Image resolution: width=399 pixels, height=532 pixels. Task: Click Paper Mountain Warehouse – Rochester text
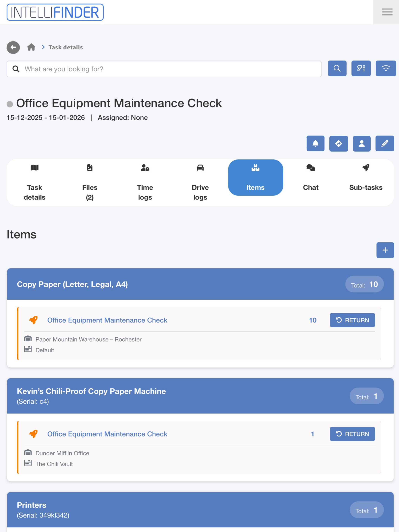[x=89, y=339]
